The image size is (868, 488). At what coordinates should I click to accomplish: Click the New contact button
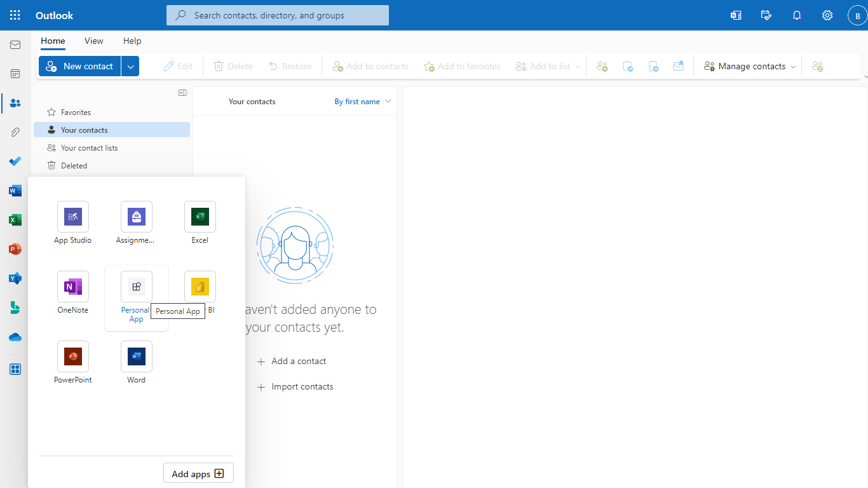point(80,66)
